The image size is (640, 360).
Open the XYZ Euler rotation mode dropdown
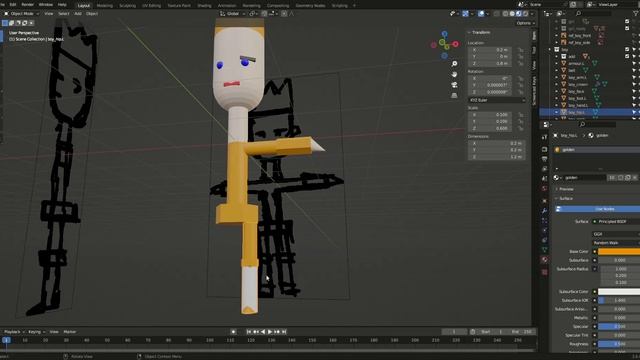point(497,100)
